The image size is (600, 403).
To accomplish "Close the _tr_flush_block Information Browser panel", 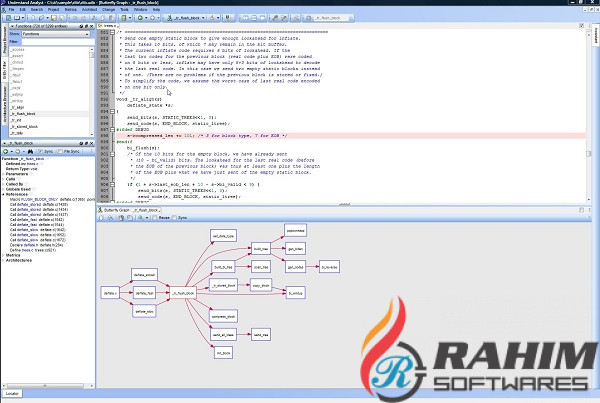I will coord(91,144).
